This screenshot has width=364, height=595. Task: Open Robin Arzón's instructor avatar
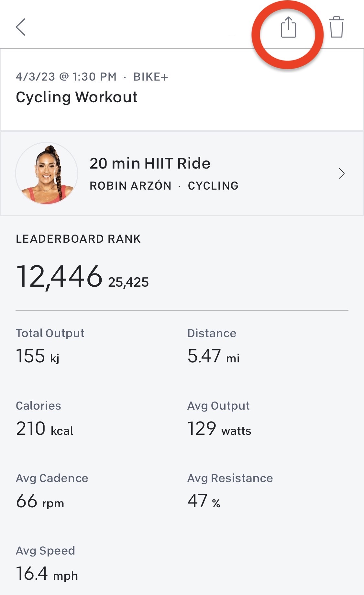(x=47, y=174)
